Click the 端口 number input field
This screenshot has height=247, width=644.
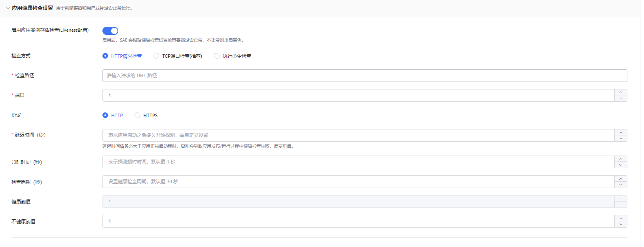pyautogui.click(x=358, y=95)
